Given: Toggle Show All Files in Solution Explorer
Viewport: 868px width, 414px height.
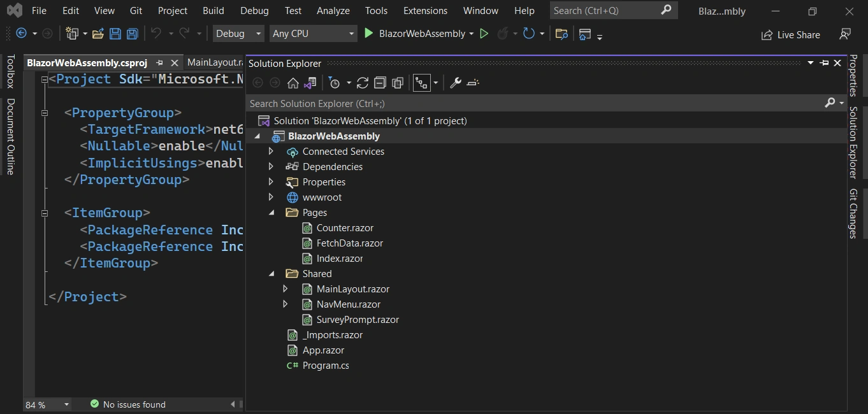Looking at the screenshot, I should (398, 83).
